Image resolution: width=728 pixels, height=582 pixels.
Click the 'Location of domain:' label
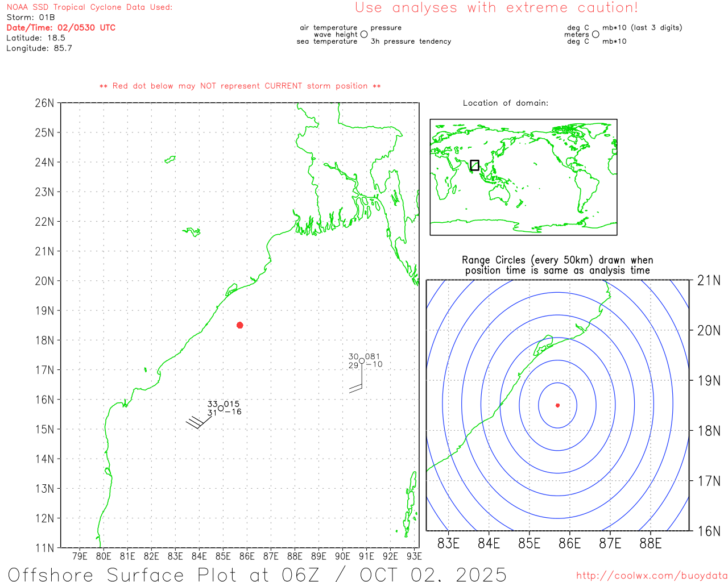tap(506, 103)
